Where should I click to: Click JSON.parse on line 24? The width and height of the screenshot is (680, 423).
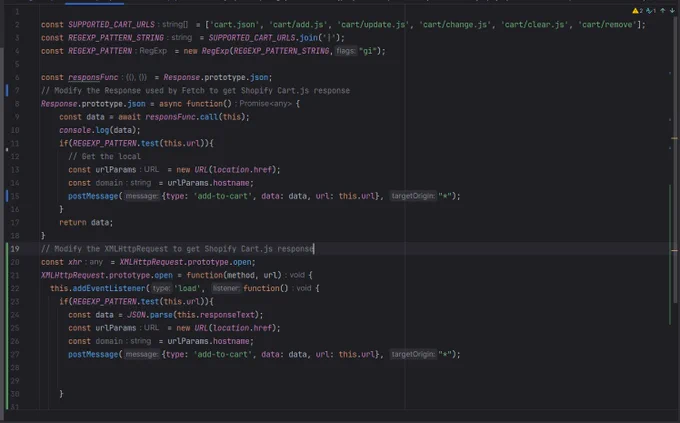pos(149,315)
